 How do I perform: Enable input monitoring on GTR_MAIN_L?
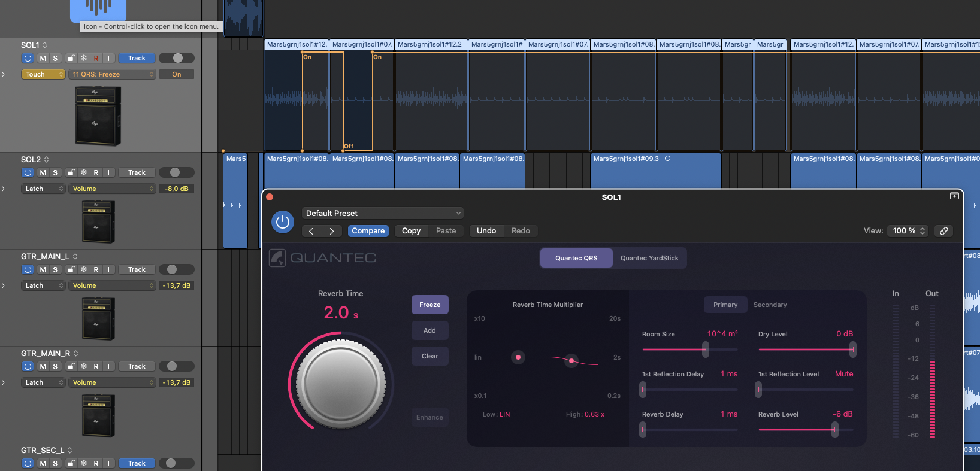click(108, 269)
